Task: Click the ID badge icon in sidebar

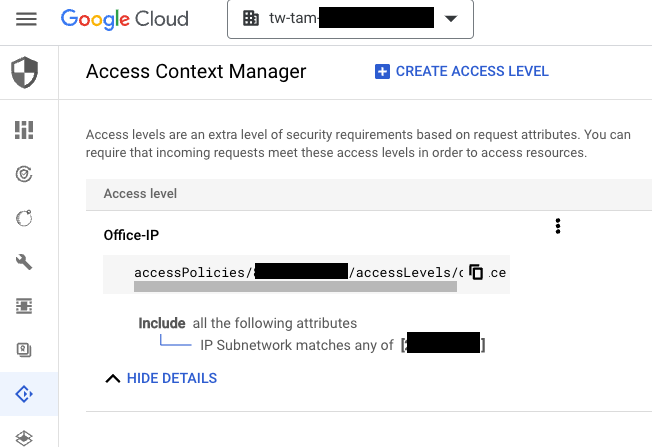Action: tap(24, 350)
